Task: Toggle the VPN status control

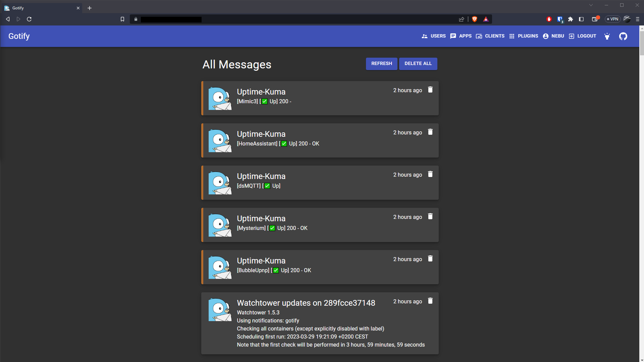Action: pyautogui.click(x=613, y=19)
